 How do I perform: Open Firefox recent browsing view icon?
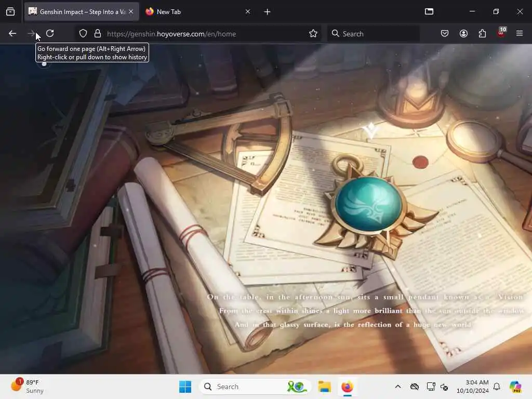tap(10, 12)
